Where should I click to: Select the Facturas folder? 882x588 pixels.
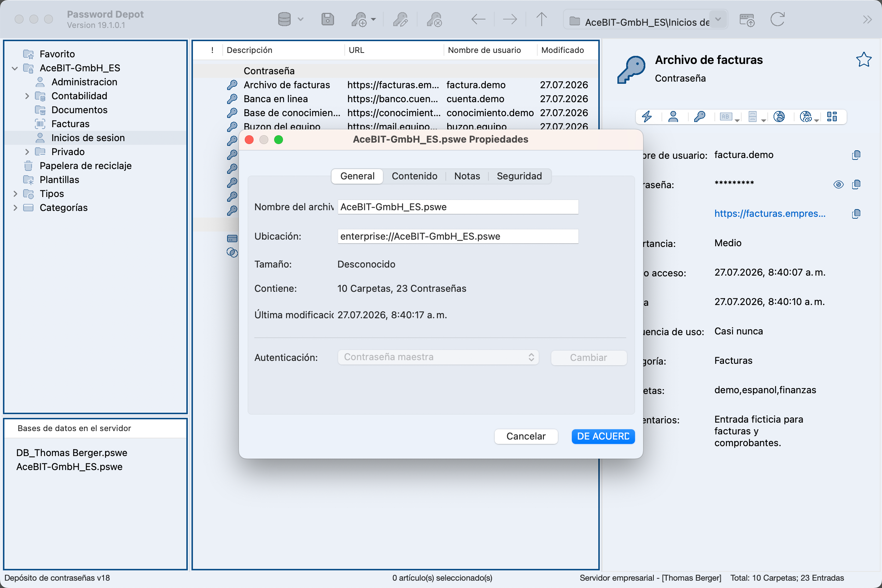(x=70, y=124)
